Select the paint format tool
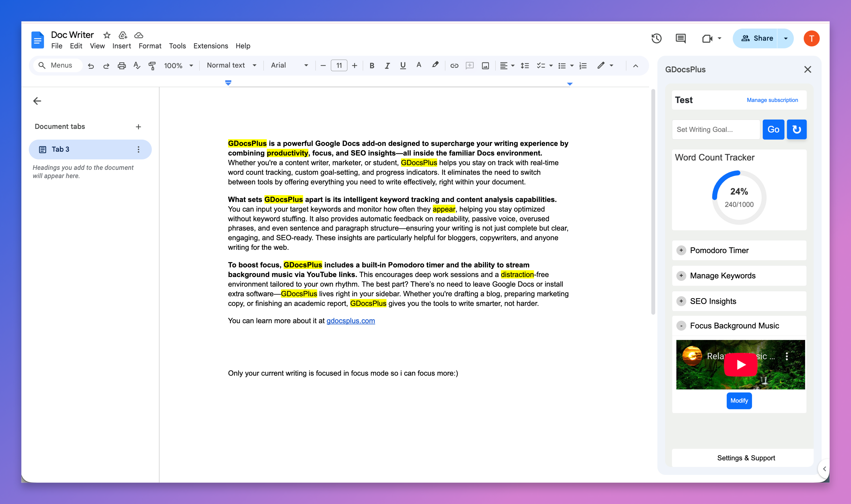 tap(152, 66)
